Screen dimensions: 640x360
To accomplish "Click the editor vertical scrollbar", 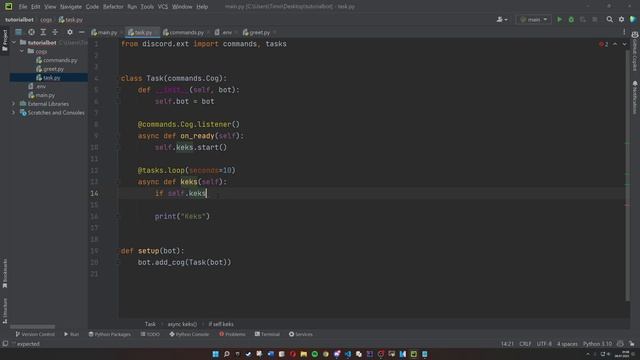I will pos(627,176).
